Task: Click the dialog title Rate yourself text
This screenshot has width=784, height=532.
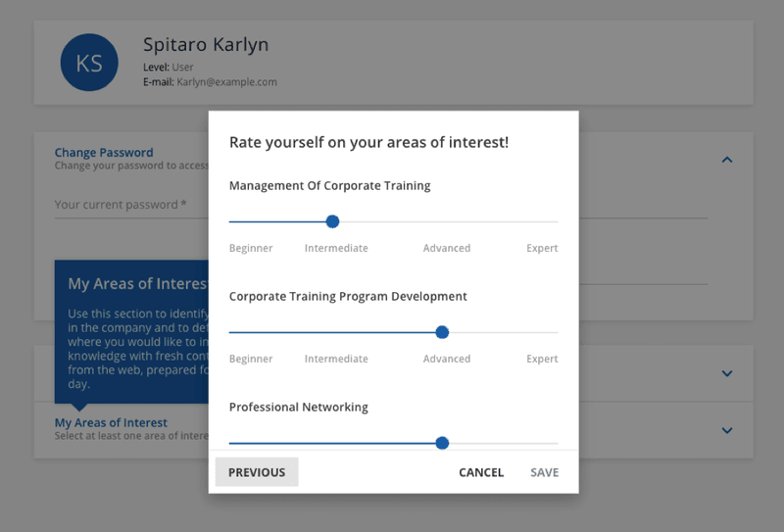Action: coord(369,142)
